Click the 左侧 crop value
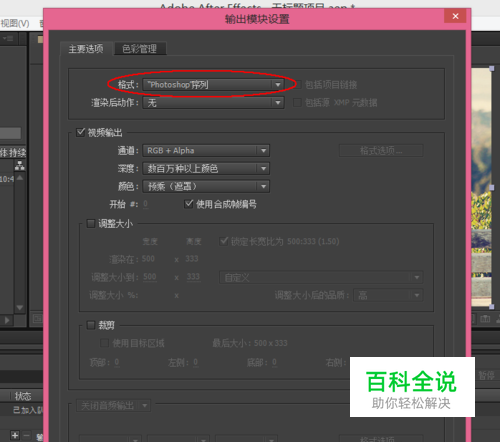Screen dimensions: 500x442 click(x=196, y=362)
